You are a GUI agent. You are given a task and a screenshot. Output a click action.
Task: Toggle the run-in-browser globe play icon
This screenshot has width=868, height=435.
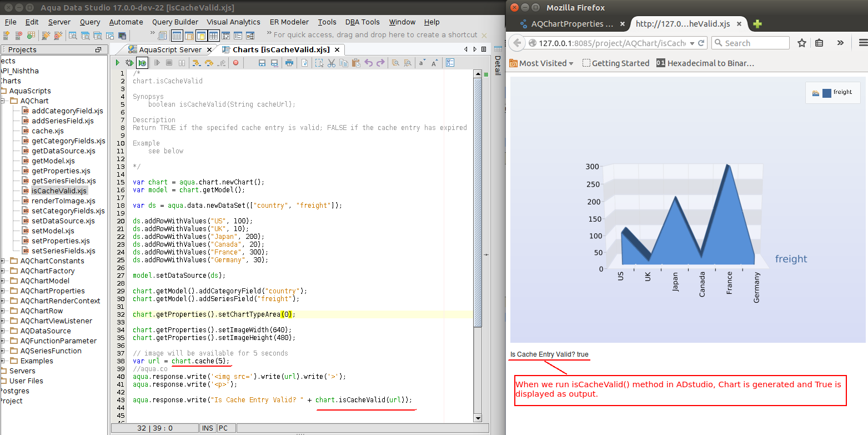point(143,63)
